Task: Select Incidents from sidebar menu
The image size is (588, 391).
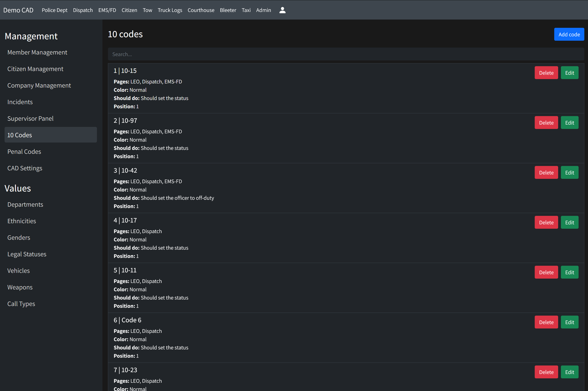Action: pyautogui.click(x=20, y=102)
